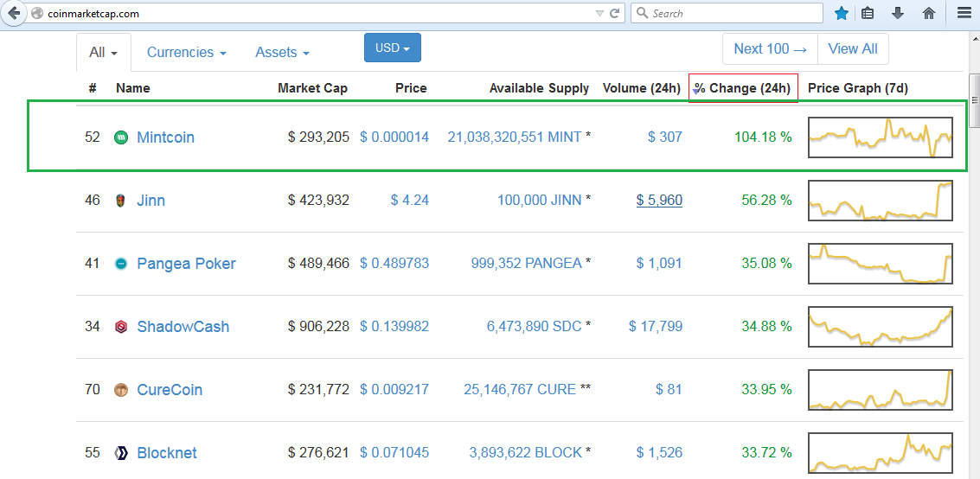
Task: Open the Blocknet 7d price graph
Action: (x=880, y=453)
